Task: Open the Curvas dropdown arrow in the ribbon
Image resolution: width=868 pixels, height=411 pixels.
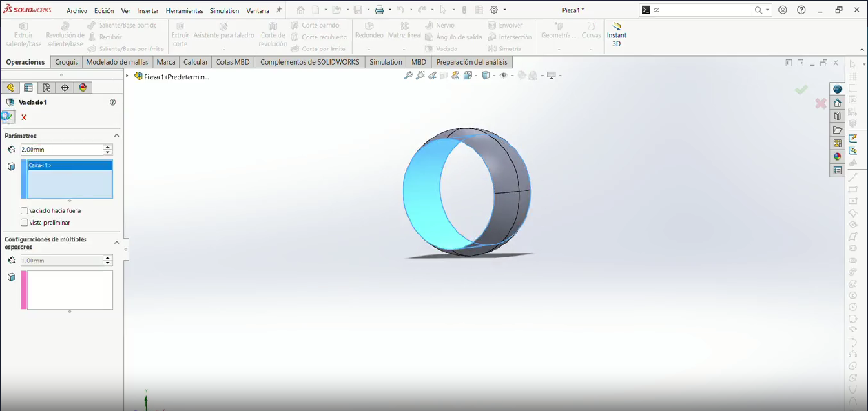Action: tap(591, 50)
